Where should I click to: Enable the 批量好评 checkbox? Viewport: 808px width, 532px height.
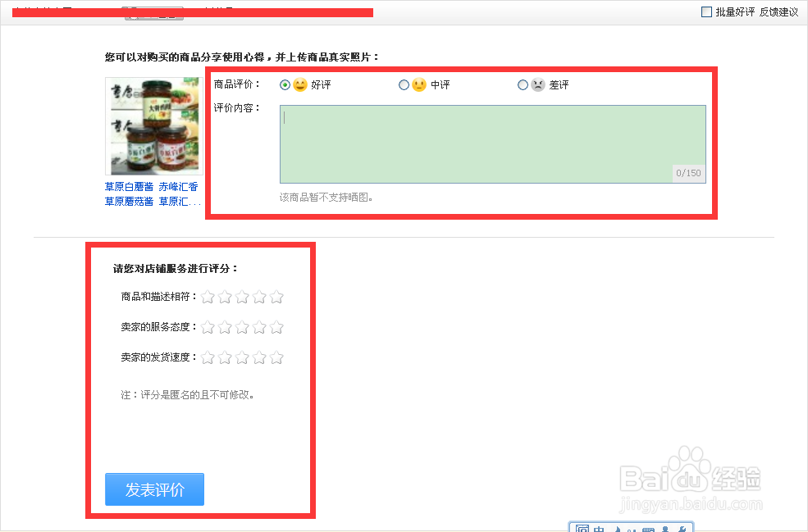pyautogui.click(x=707, y=10)
